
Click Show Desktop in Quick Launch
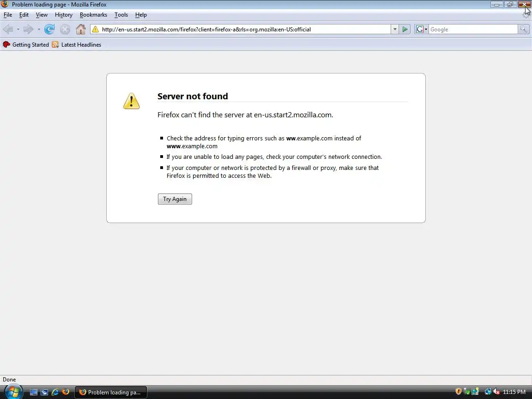coord(34,392)
